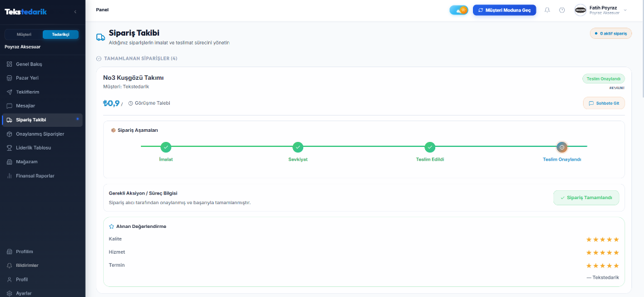Click the Sohbete Git button
Image resolution: width=644 pixels, height=297 pixels.
pyautogui.click(x=604, y=104)
